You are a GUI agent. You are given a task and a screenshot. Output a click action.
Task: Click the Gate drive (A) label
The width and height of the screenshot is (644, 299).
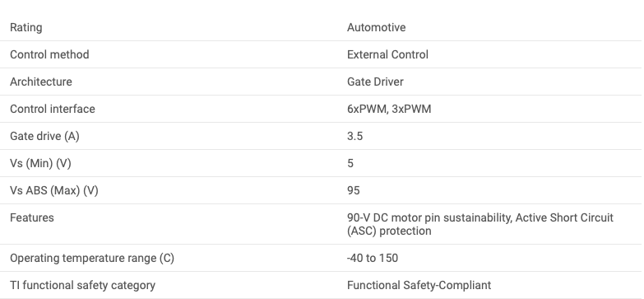(x=44, y=136)
